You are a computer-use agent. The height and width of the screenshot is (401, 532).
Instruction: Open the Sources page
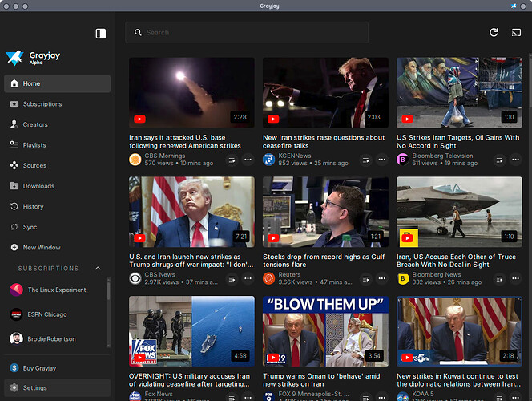(x=58, y=165)
